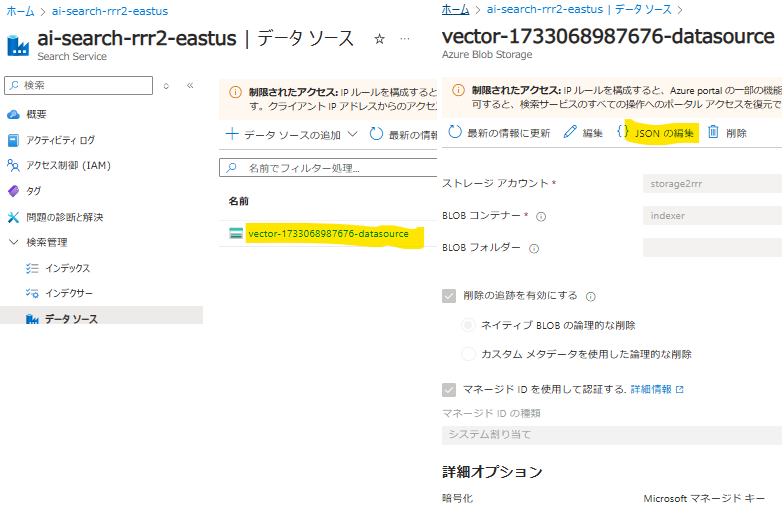Open アクセス制御 (IAM) menu item

click(x=68, y=166)
